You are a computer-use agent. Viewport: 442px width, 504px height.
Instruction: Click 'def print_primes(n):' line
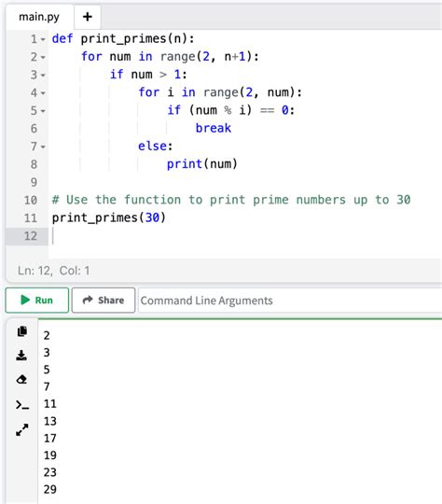[123, 38]
